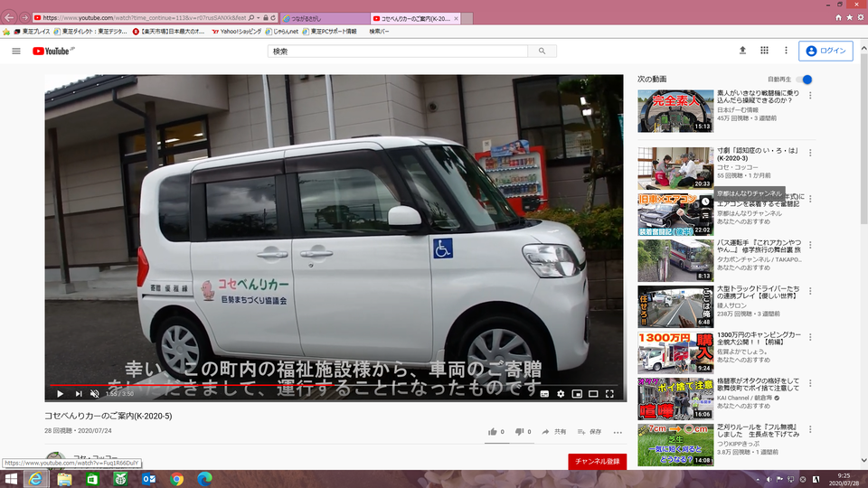Open Microsoft Edge from taskbar
Image resolution: width=868 pixels, height=488 pixels.
click(x=204, y=479)
